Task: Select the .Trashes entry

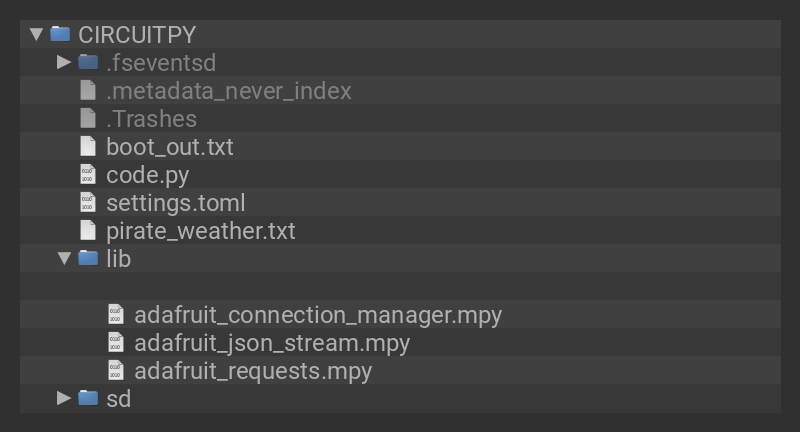Action: click(x=151, y=118)
